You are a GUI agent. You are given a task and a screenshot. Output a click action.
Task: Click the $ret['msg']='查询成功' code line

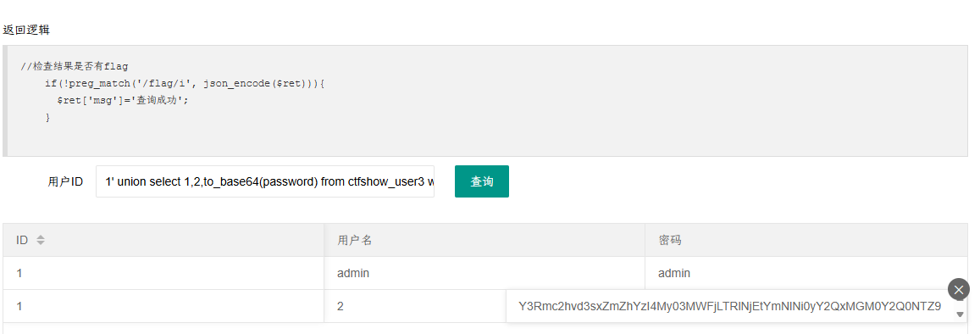point(123,100)
